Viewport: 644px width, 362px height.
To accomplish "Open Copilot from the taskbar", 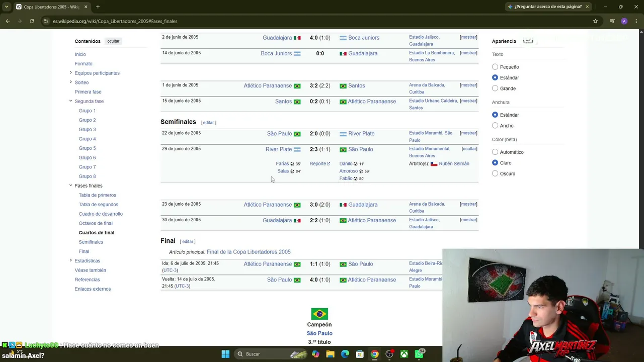I will pyautogui.click(x=315, y=354).
